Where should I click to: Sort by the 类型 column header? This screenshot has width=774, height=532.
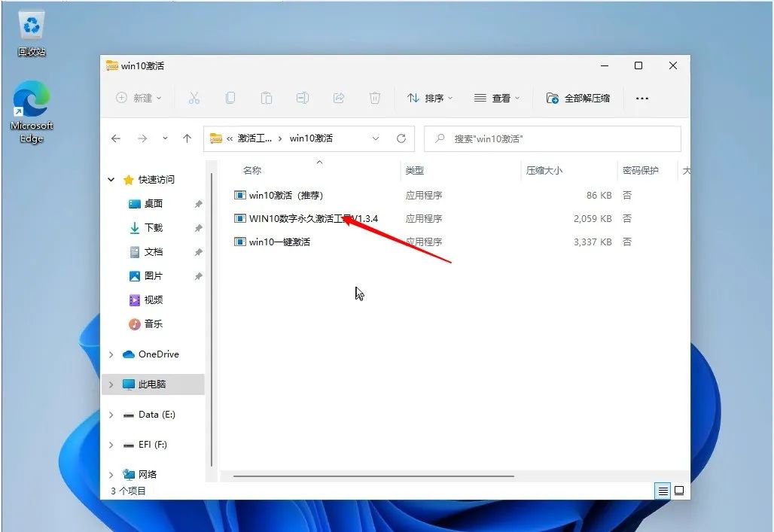point(415,171)
